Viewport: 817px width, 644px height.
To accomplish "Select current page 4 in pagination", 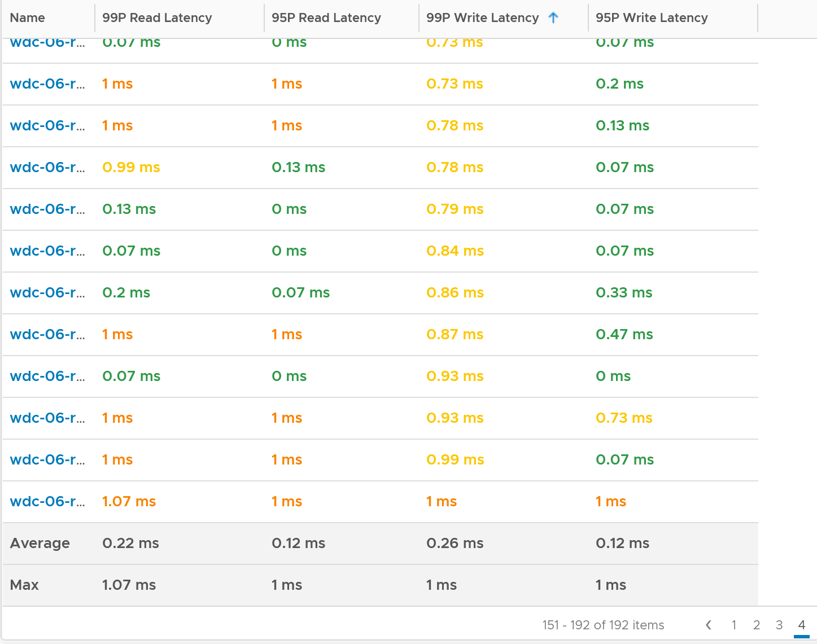I will click(x=802, y=625).
